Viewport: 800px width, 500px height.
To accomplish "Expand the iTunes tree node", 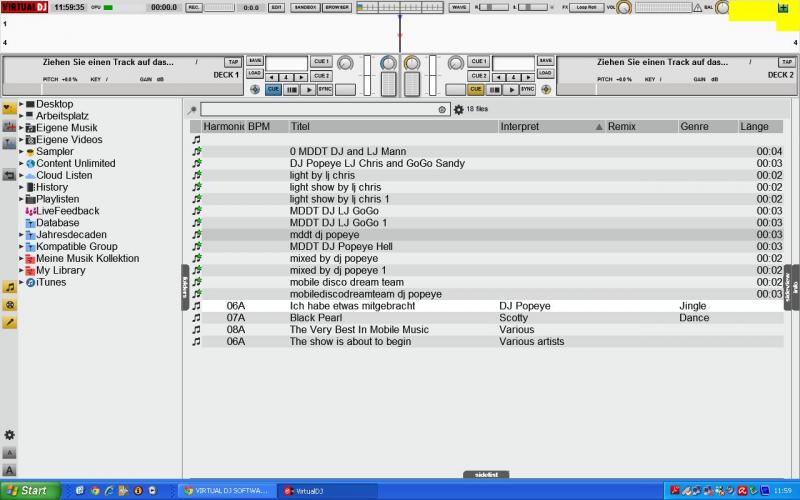I will [x=21, y=282].
